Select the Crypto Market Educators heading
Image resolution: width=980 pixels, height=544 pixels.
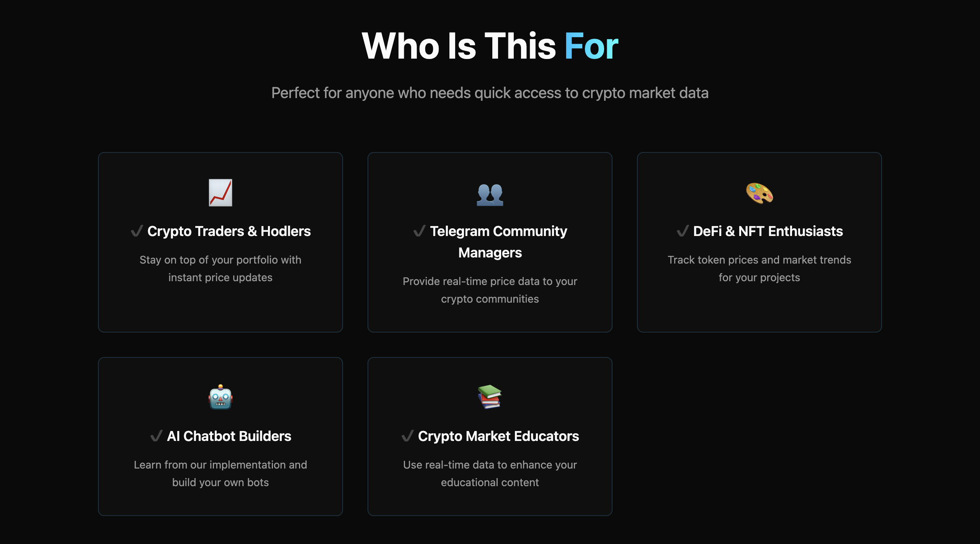(498, 436)
